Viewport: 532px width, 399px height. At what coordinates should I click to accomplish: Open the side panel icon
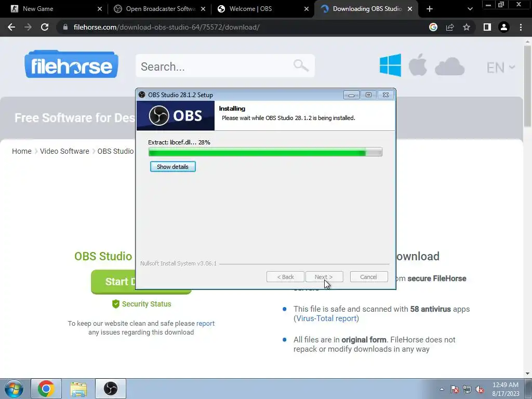[487, 27]
